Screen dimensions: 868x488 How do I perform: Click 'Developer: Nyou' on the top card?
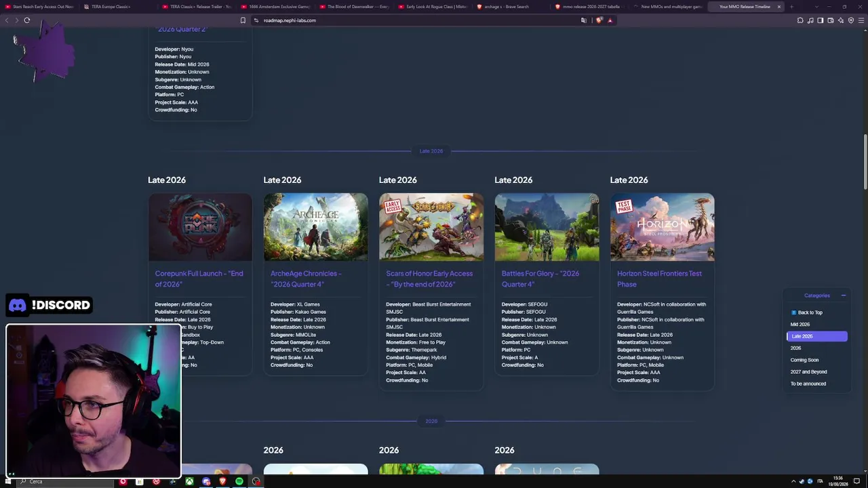pyautogui.click(x=174, y=49)
